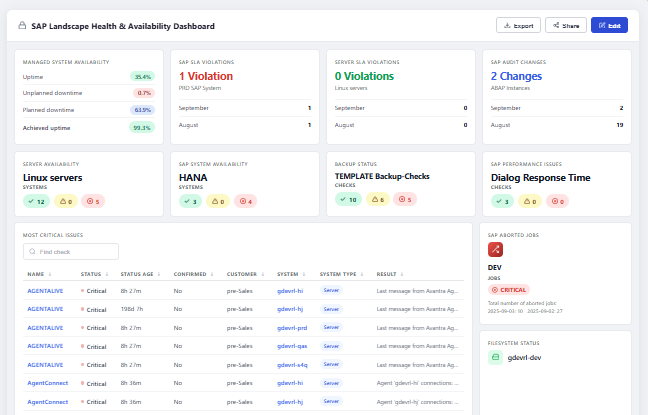Select the HANA OK badge showing 3
The width and height of the screenshot is (648, 415).
click(x=190, y=201)
